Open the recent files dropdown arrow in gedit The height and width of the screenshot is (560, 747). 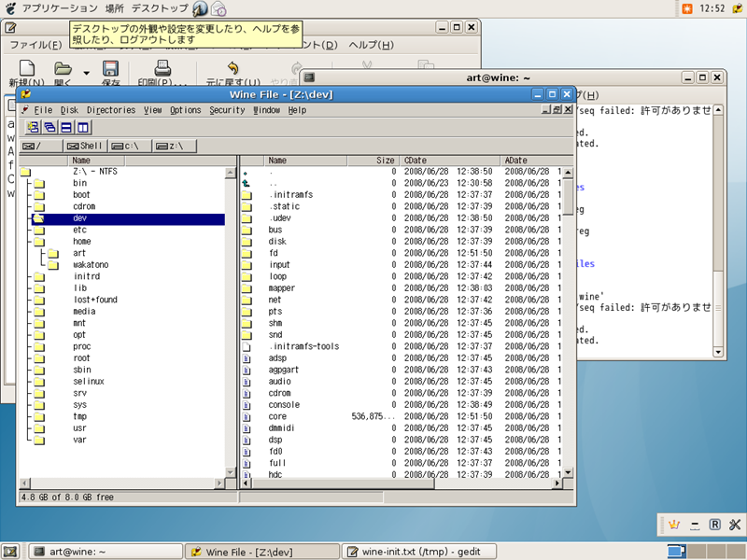(86, 73)
